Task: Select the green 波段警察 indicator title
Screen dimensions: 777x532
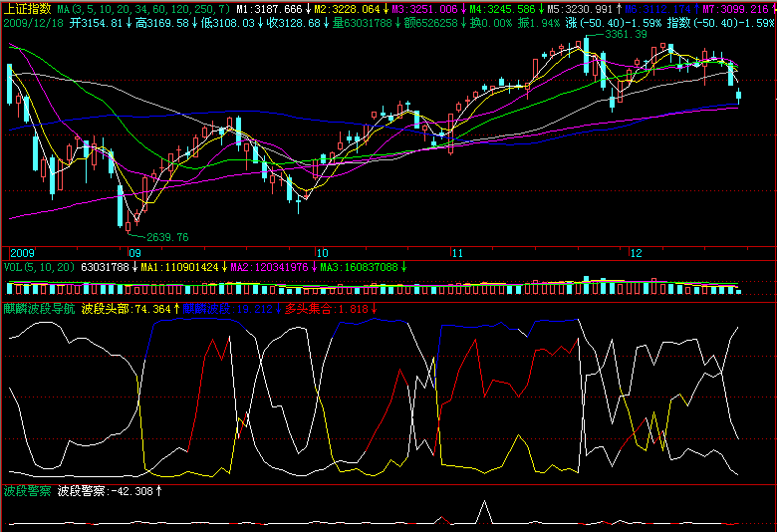Action: [27, 491]
